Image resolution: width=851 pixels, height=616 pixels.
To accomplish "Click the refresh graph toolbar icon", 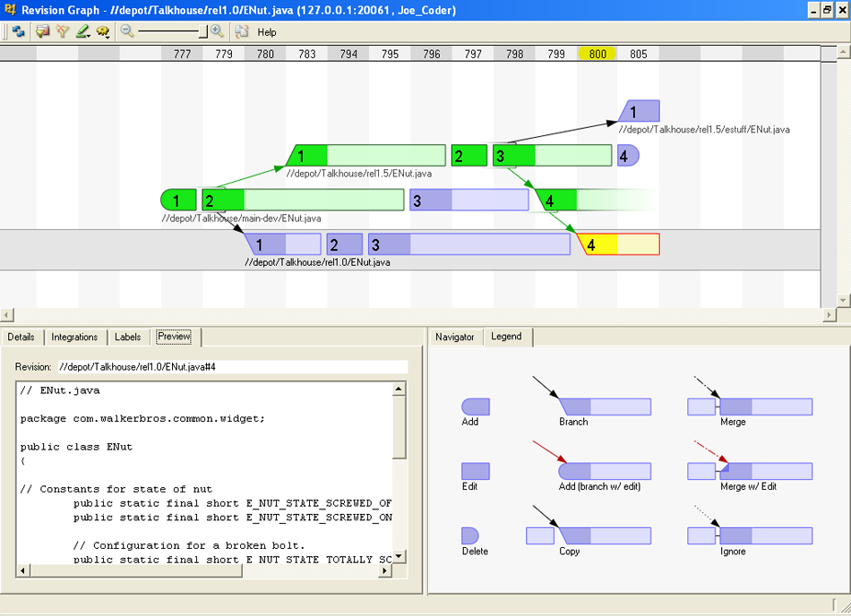I will 18,31.
